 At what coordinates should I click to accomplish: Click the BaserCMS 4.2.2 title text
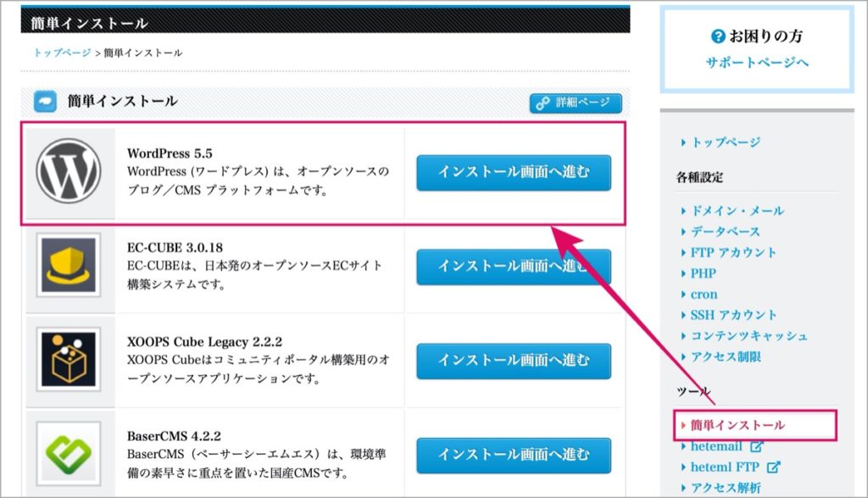[x=174, y=435]
